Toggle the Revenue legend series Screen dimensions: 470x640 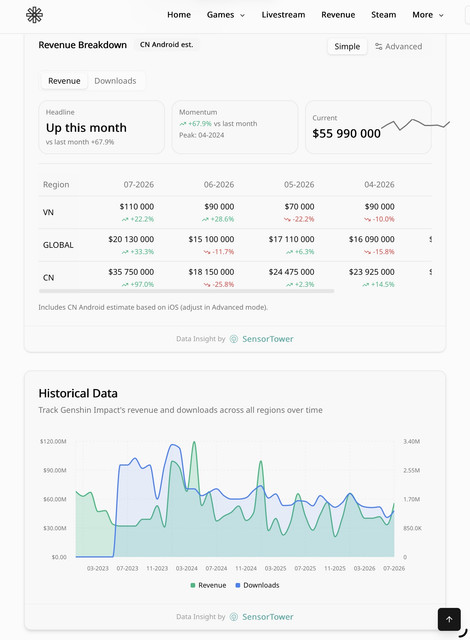click(x=208, y=585)
